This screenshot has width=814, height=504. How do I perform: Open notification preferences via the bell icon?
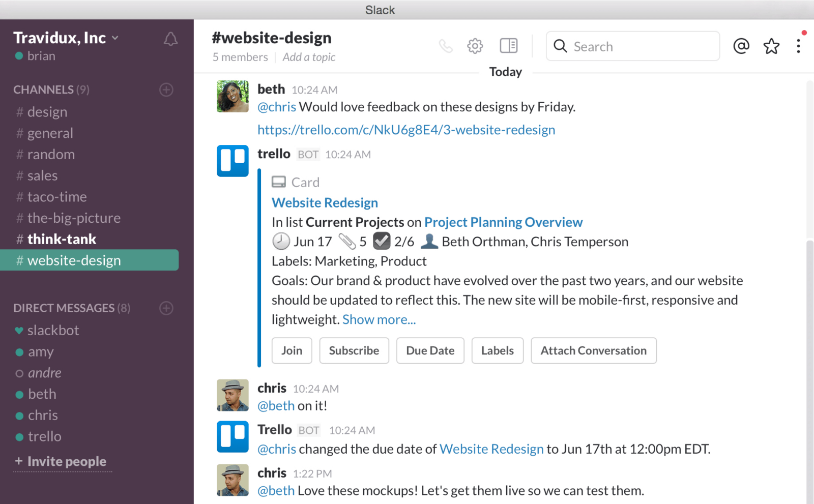tap(170, 38)
